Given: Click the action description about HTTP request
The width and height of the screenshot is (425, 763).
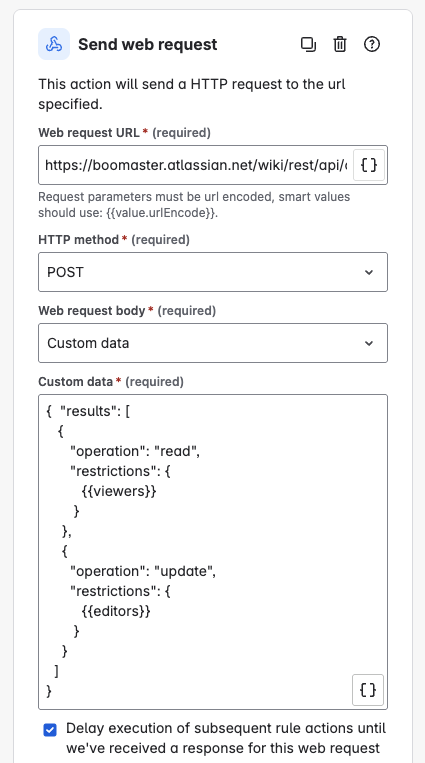Looking at the screenshot, I should point(192,94).
